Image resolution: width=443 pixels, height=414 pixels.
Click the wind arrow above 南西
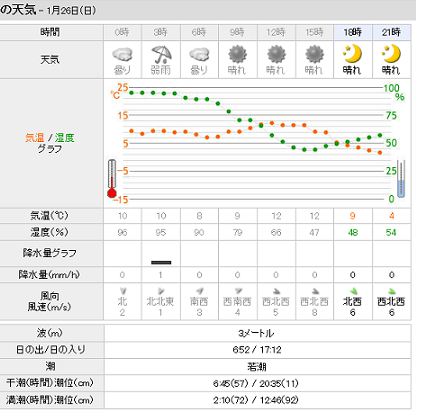[199, 291]
